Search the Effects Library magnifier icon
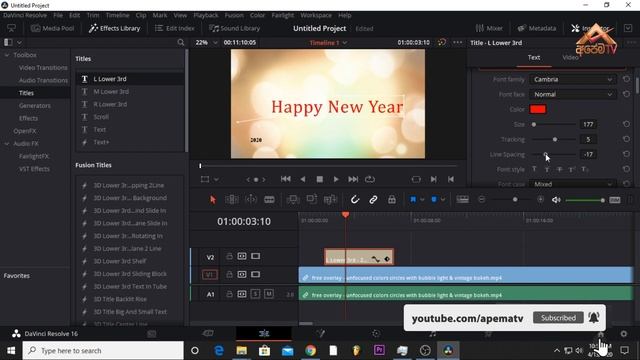Image resolution: width=640 pixels, height=360 pixels. coord(180,42)
